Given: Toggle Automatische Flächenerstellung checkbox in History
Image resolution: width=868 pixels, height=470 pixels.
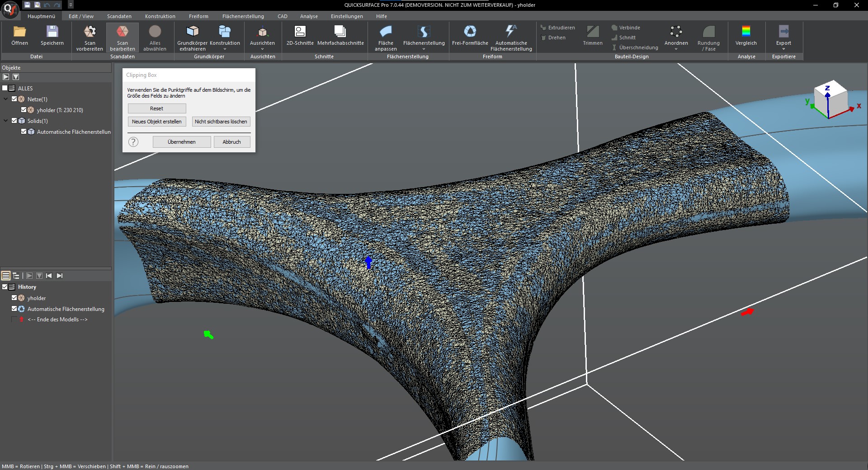Looking at the screenshot, I should [x=14, y=309].
